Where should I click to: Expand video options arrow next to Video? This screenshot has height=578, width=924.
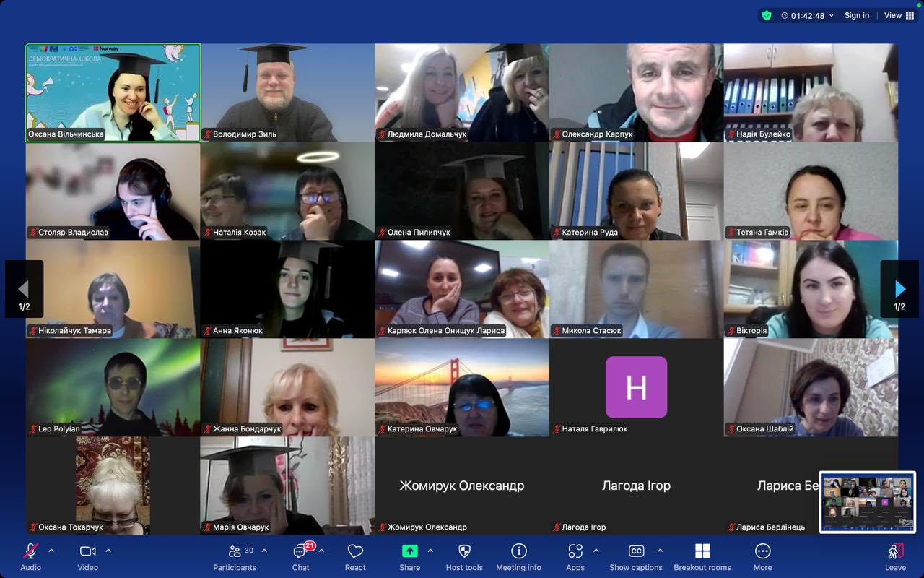108,551
